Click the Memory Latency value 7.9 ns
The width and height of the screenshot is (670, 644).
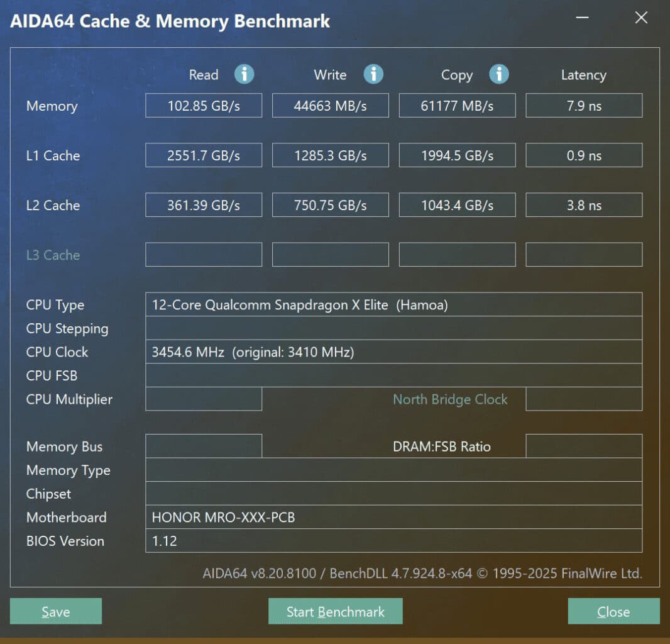(583, 105)
